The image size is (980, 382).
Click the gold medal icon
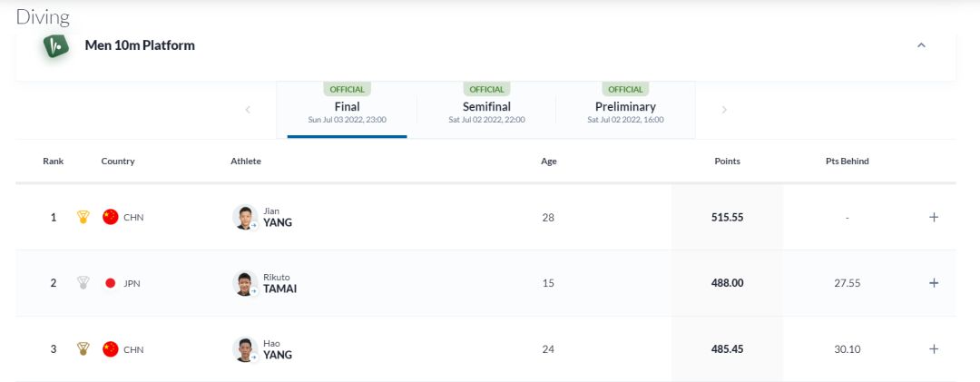tap(83, 218)
